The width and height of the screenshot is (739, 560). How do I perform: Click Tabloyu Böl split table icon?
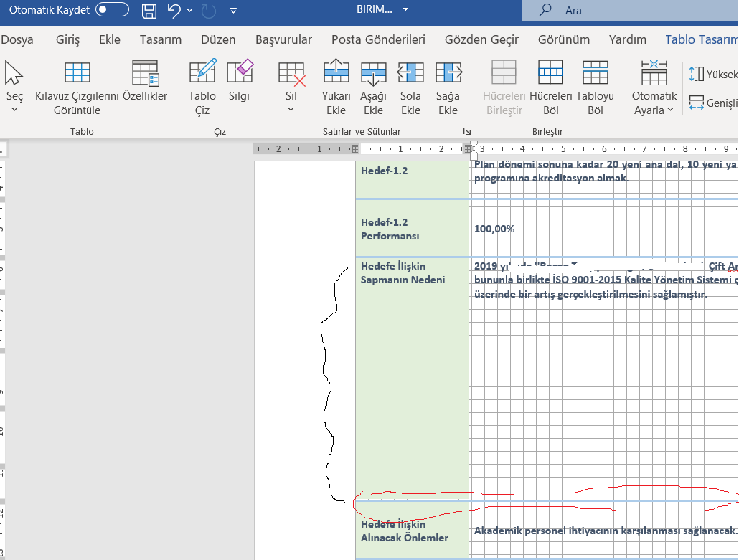point(596,72)
